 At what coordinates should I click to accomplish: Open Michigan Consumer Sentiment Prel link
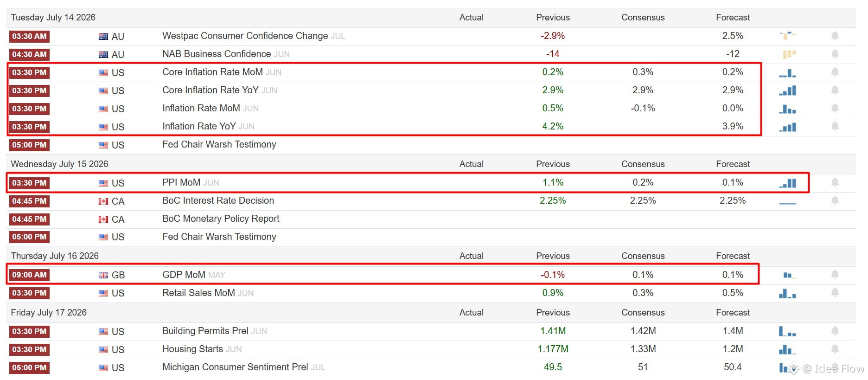click(x=235, y=367)
